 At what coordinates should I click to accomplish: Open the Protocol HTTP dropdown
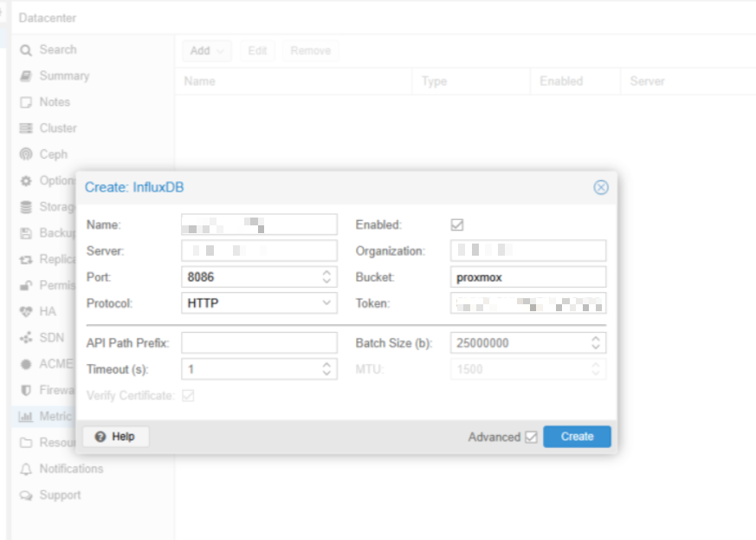click(x=326, y=303)
